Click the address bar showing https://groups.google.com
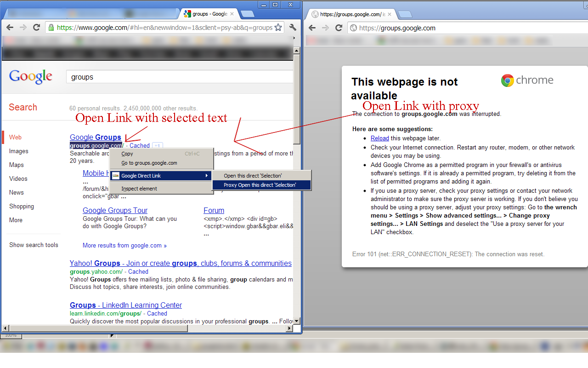This screenshot has width=588, height=368. click(468, 28)
